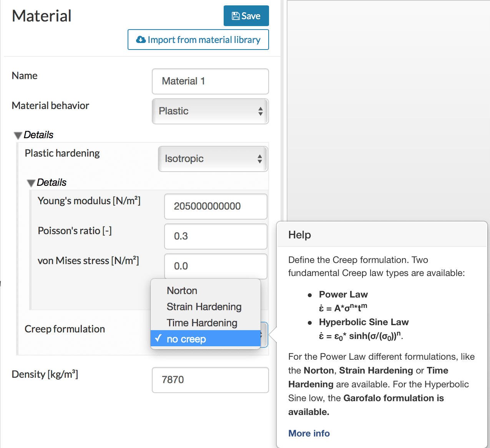The image size is (490, 448).
Task: Click the Creep formulation label
Action: pos(65,329)
